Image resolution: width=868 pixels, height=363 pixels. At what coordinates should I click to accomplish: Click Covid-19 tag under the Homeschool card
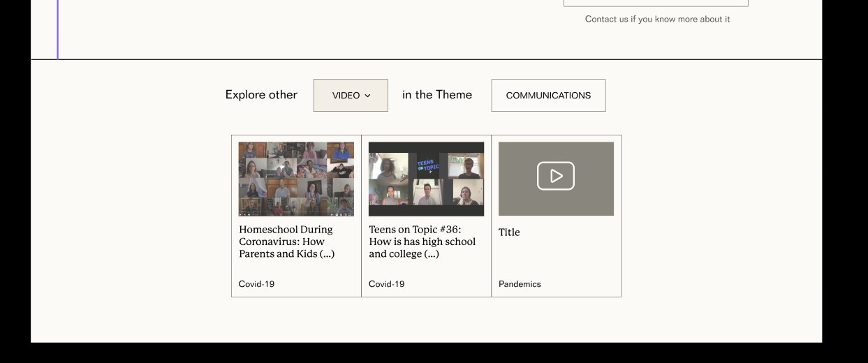(x=256, y=284)
